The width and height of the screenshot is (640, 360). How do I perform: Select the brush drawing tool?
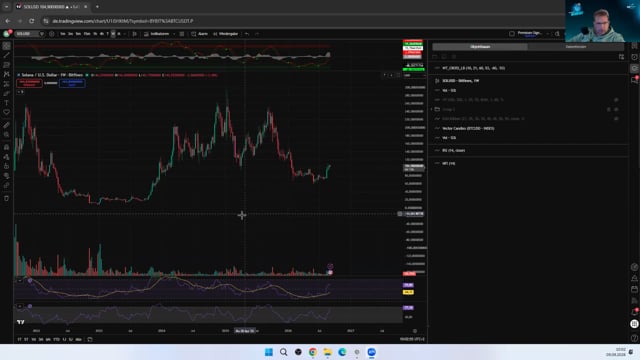click(7, 93)
